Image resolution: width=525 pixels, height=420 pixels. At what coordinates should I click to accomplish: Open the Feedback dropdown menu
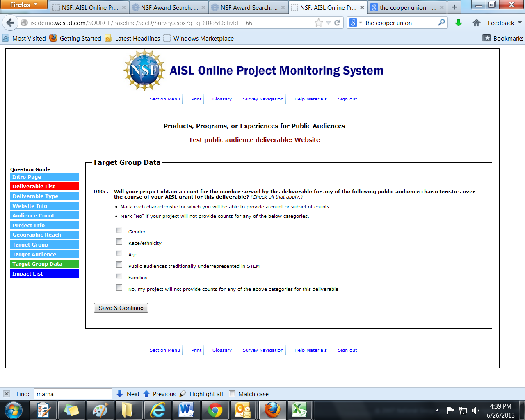point(505,23)
